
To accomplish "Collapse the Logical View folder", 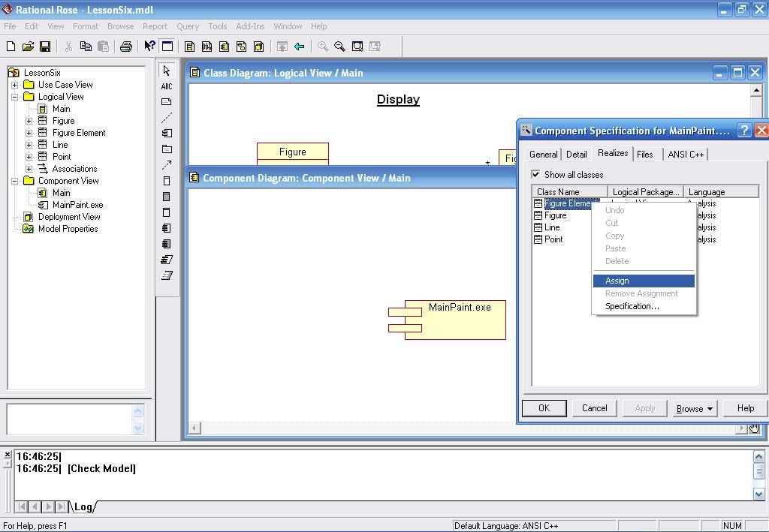I will point(15,97).
